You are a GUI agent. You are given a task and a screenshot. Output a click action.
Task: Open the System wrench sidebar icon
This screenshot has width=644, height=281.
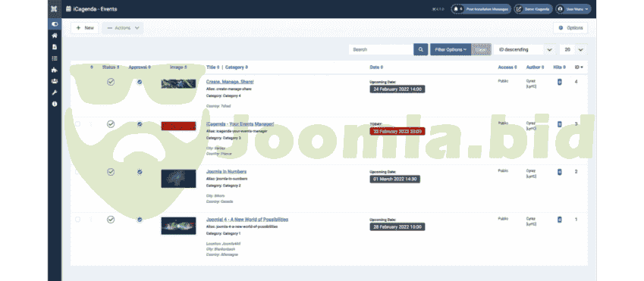(55, 92)
